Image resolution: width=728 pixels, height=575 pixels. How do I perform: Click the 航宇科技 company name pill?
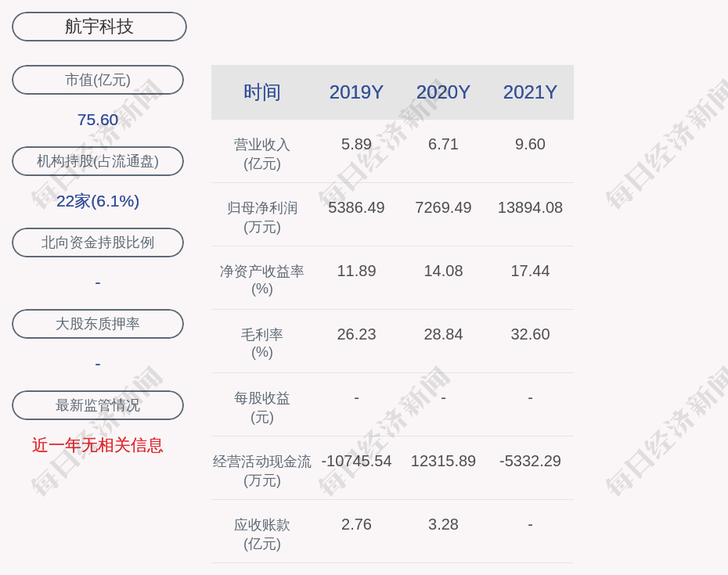[99, 27]
